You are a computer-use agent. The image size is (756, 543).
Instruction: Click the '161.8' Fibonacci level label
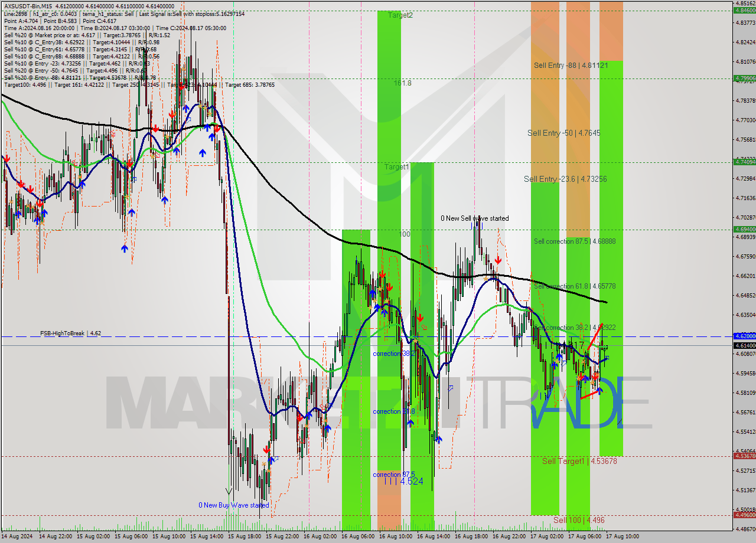click(403, 83)
